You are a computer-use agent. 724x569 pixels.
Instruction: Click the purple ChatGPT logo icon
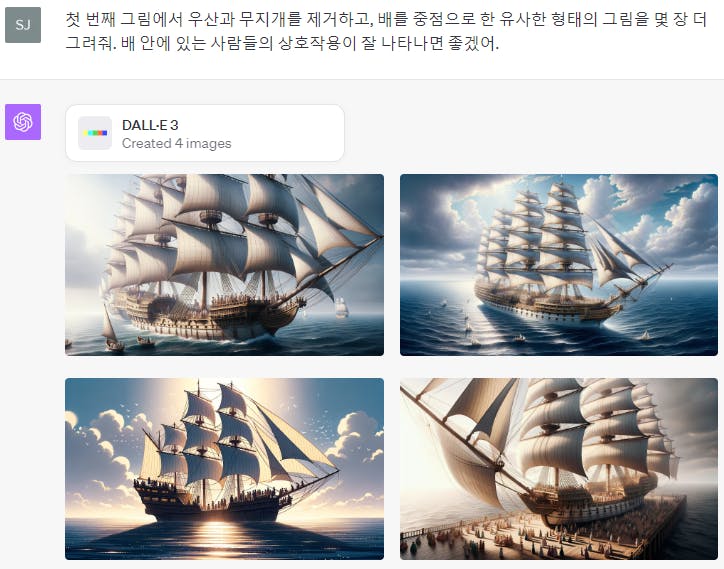(x=23, y=122)
